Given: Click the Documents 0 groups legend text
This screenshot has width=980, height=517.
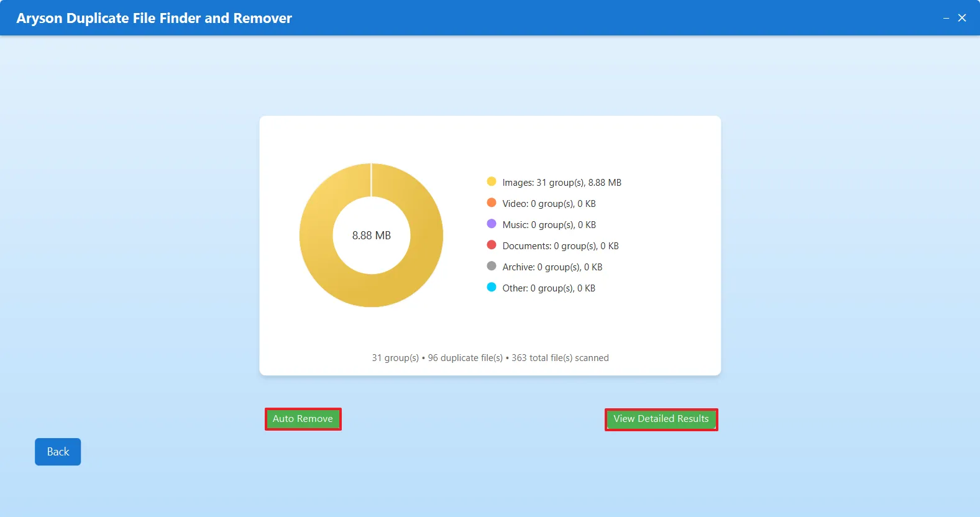Looking at the screenshot, I should 561,246.
